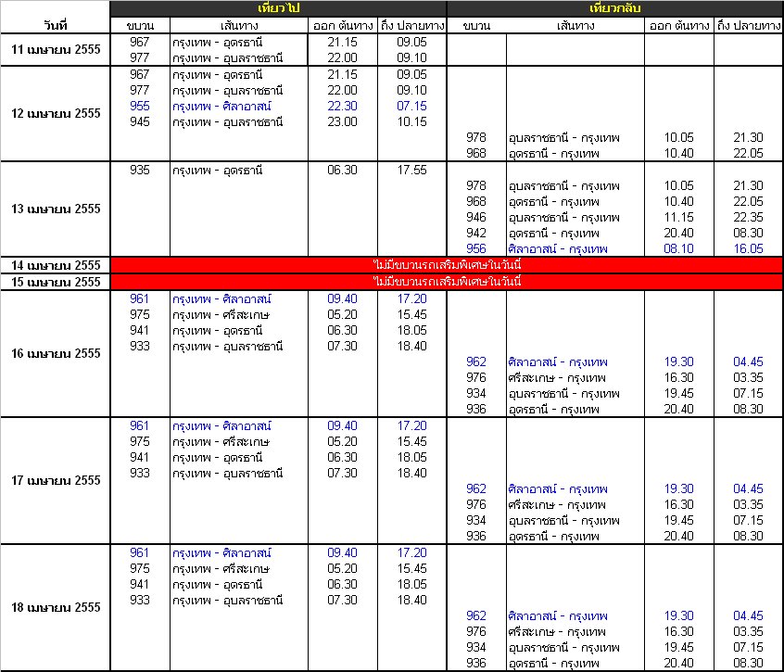
Task: Select the 12 เมษายน 2555 date cell
Action: click(x=55, y=113)
